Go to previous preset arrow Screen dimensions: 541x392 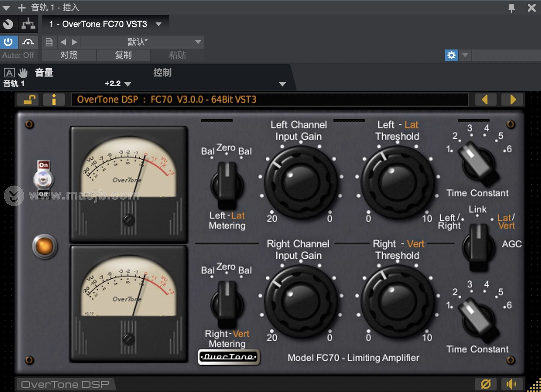[x=63, y=42]
